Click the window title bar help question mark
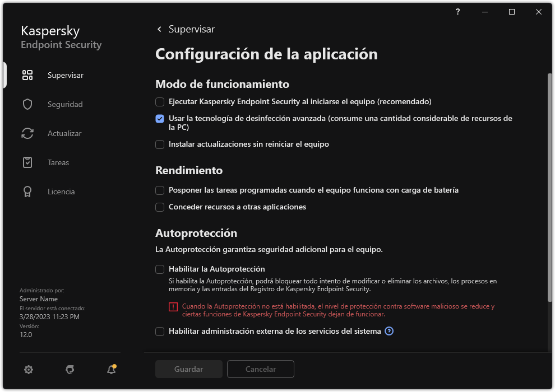 [457, 12]
